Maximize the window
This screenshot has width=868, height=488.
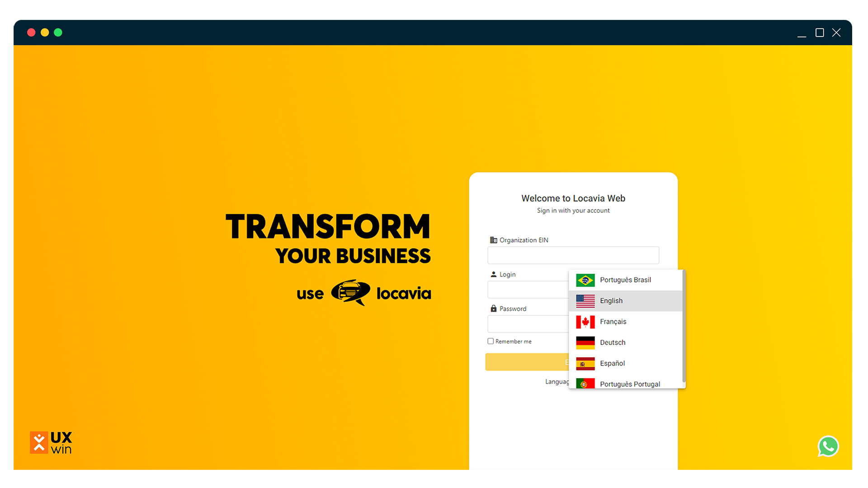pyautogui.click(x=820, y=33)
